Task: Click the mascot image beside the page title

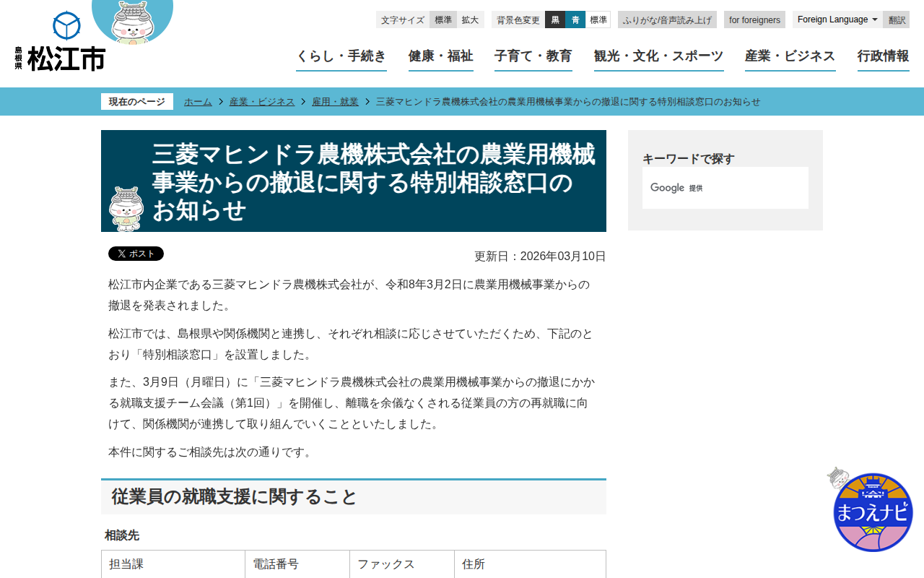Action: tap(126, 209)
